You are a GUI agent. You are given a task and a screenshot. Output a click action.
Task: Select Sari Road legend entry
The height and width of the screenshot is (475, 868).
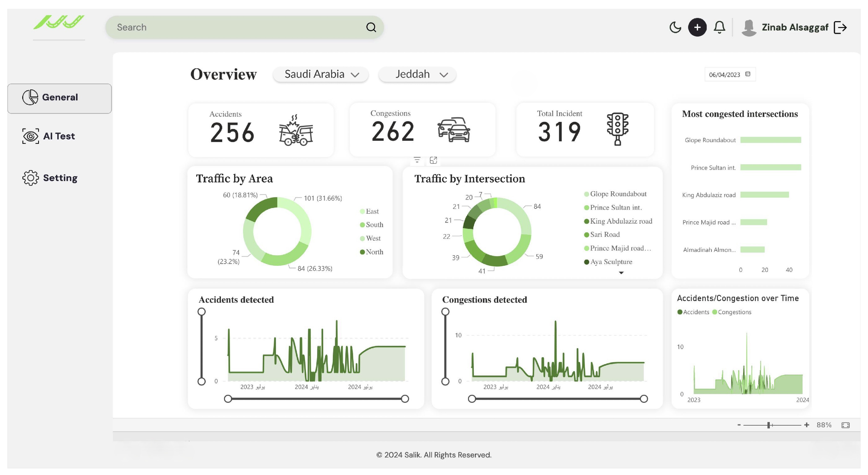pyautogui.click(x=602, y=234)
